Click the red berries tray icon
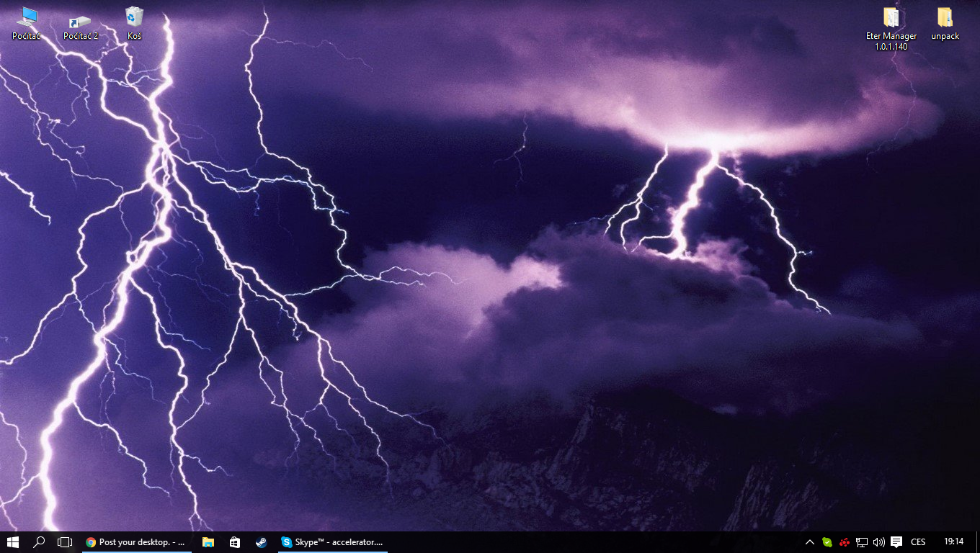 [845, 542]
